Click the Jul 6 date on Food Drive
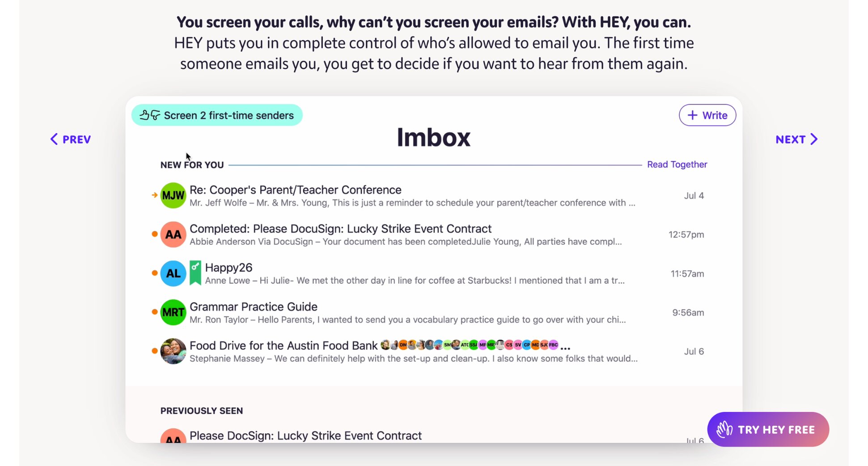 click(x=694, y=351)
